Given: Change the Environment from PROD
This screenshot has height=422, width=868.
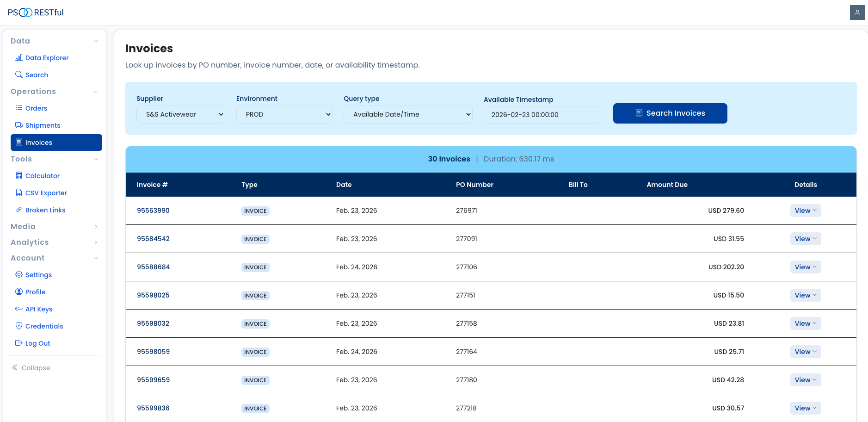Looking at the screenshot, I should click(284, 114).
